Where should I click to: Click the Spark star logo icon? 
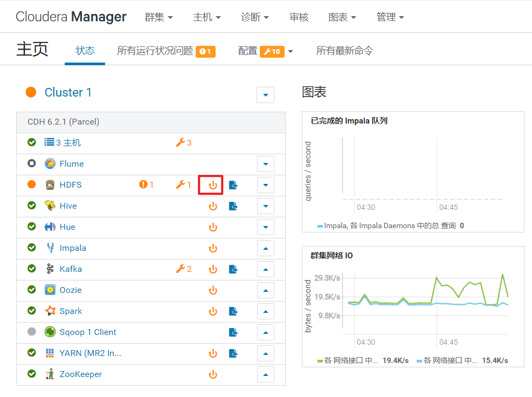tap(50, 311)
